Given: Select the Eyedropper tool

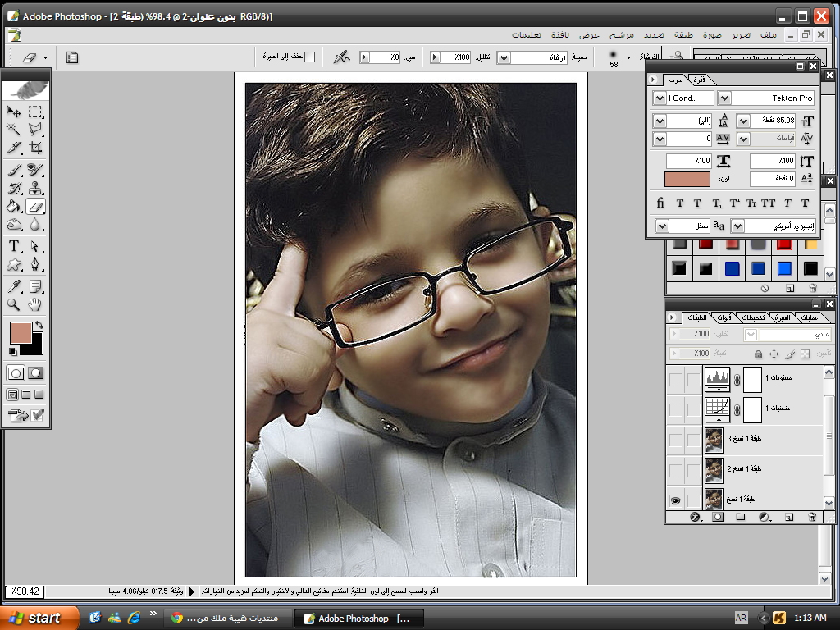Looking at the screenshot, I should pos(14,286).
